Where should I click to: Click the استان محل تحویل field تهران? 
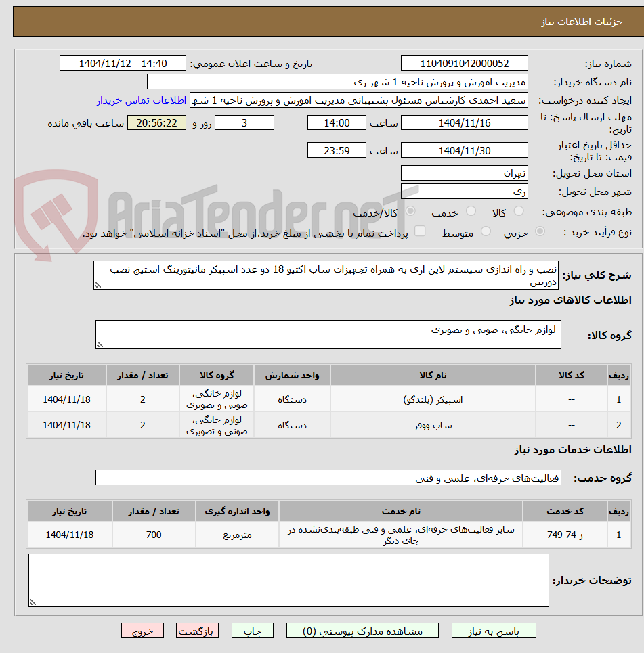pyautogui.click(x=465, y=173)
